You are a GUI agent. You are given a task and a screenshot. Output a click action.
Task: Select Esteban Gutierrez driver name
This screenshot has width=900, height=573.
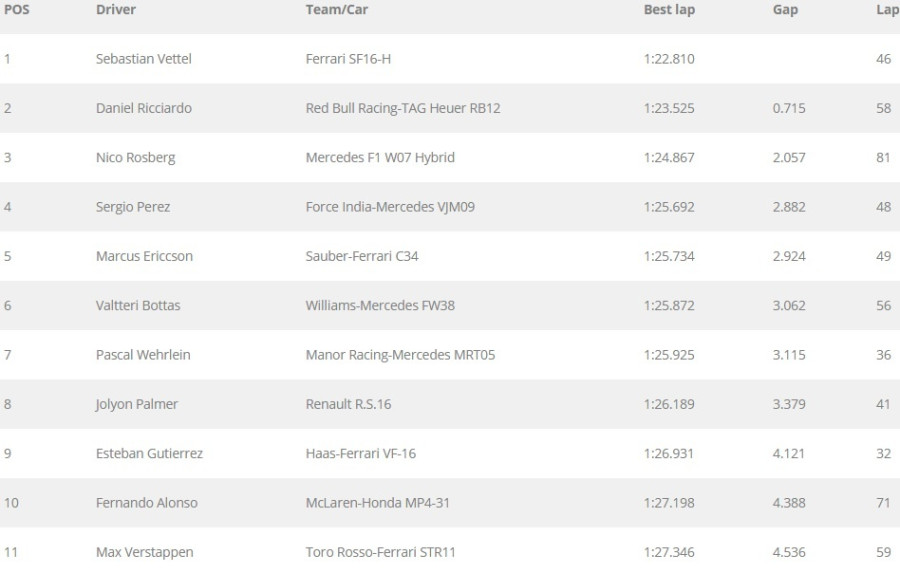(149, 453)
